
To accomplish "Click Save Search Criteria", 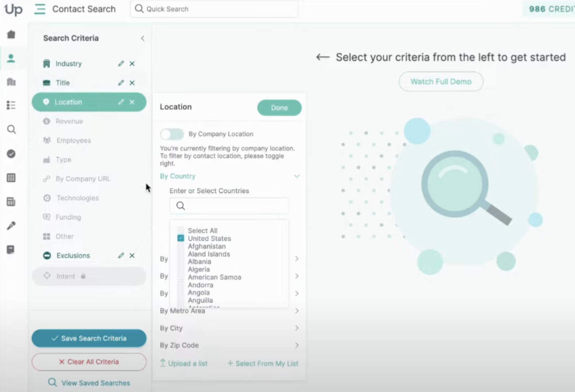I will [x=89, y=338].
